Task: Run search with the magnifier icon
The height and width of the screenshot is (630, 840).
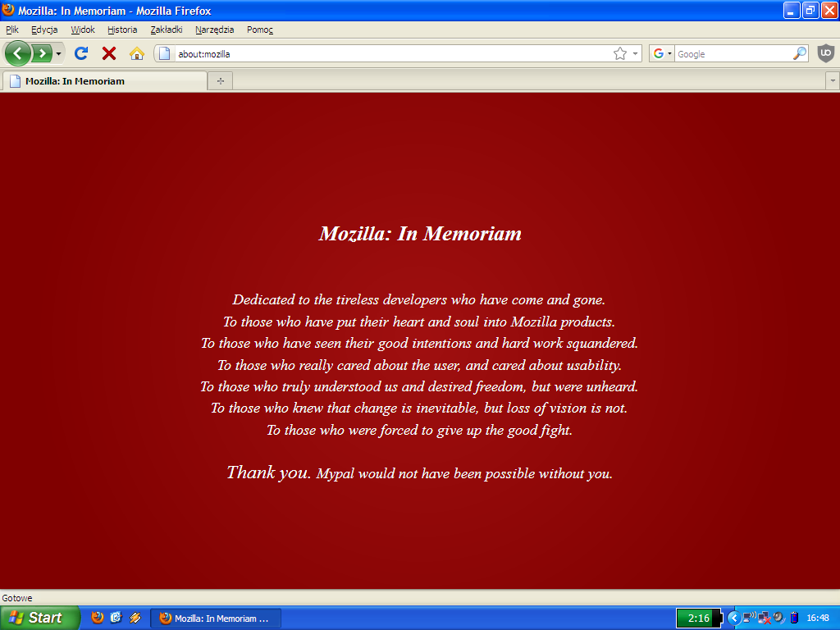Action: 799,53
